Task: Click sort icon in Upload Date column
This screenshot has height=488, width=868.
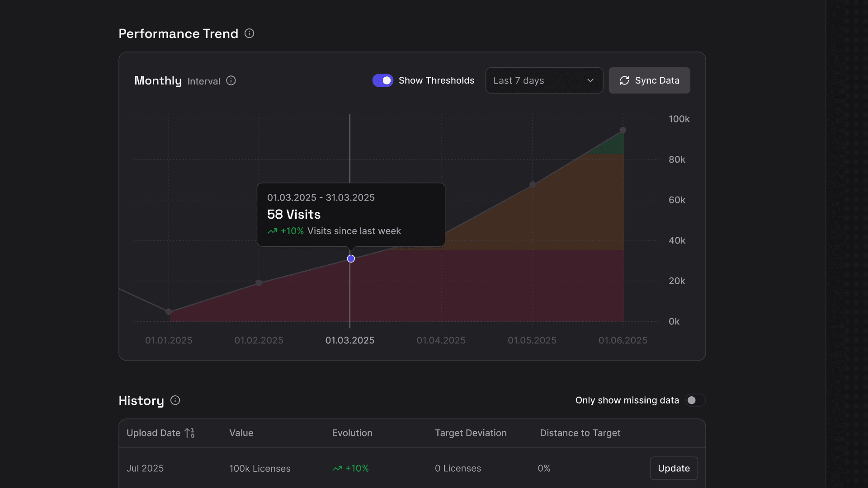Action: point(190,433)
